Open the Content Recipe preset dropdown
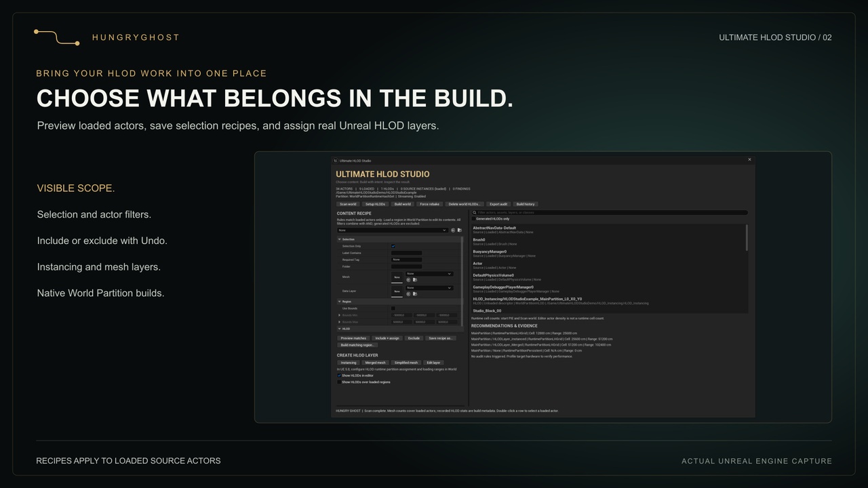The image size is (868, 488). coord(392,230)
